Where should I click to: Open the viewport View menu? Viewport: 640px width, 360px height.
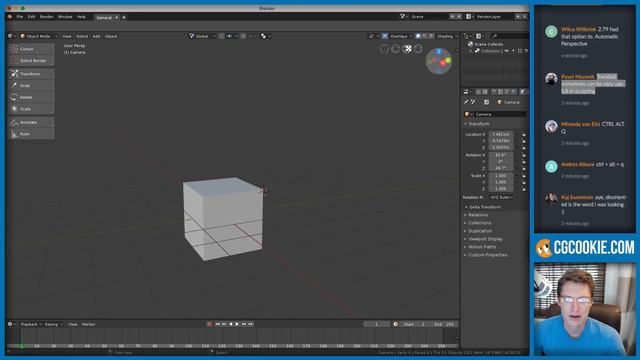click(67, 36)
